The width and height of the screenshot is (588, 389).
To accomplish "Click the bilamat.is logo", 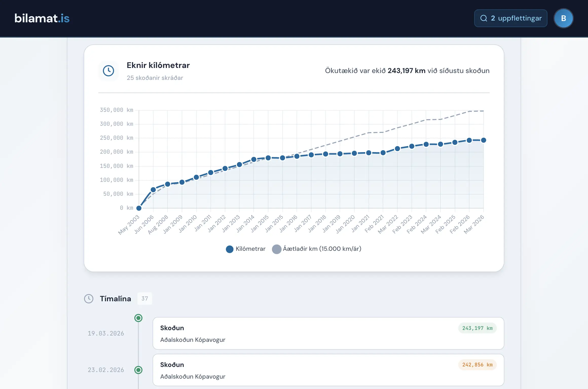I will [x=42, y=18].
